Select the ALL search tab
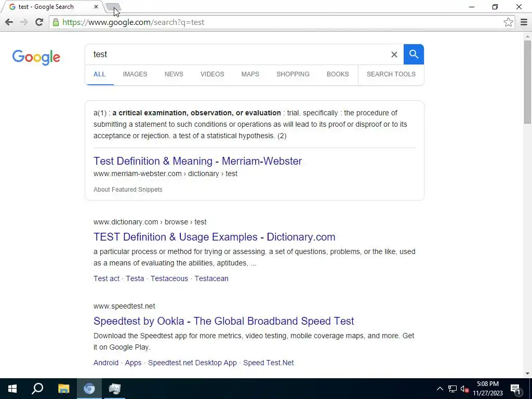The image size is (532, 399). point(99,74)
